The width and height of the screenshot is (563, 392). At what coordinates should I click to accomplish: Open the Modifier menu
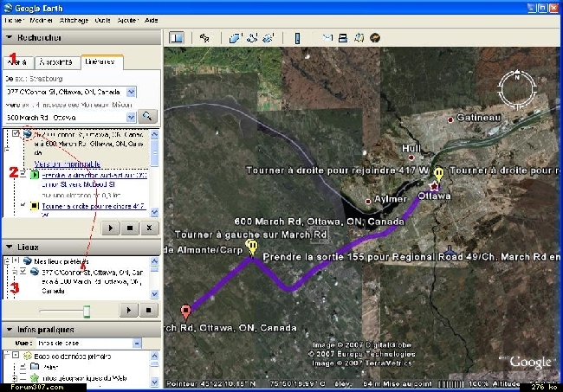(42, 21)
